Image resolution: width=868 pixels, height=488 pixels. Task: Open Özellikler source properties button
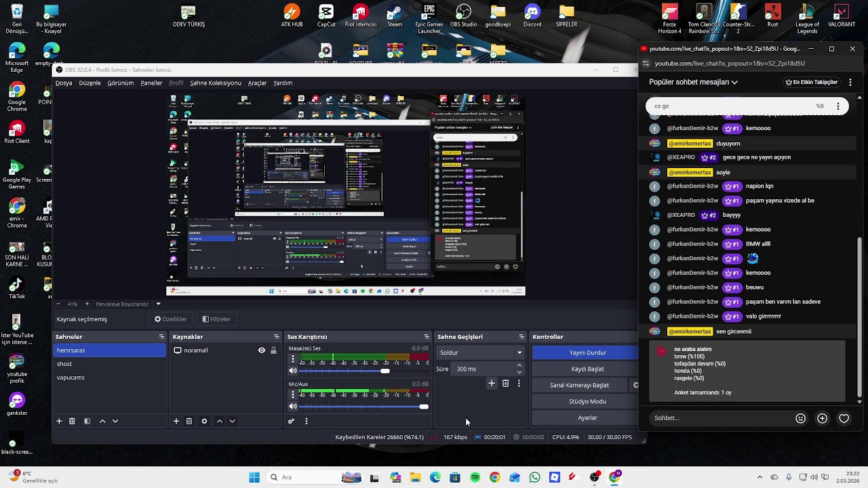[170, 319]
